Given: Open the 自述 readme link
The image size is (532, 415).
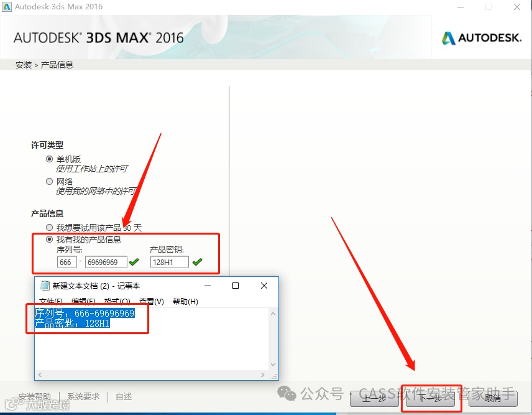Looking at the screenshot, I should click(x=124, y=396).
